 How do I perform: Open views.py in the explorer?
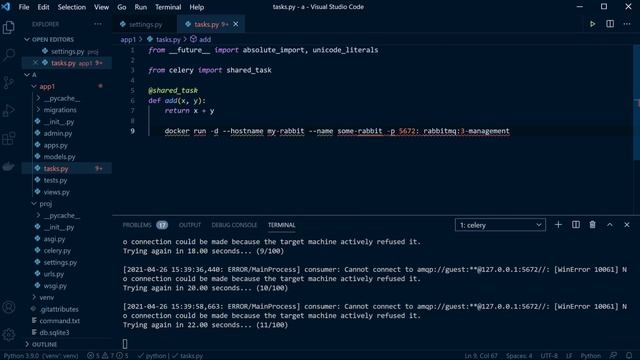click(x=56, y=192)
